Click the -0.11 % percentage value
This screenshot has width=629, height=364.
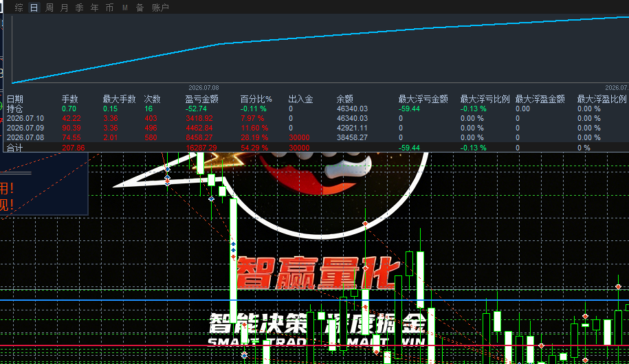coord(254,109)
